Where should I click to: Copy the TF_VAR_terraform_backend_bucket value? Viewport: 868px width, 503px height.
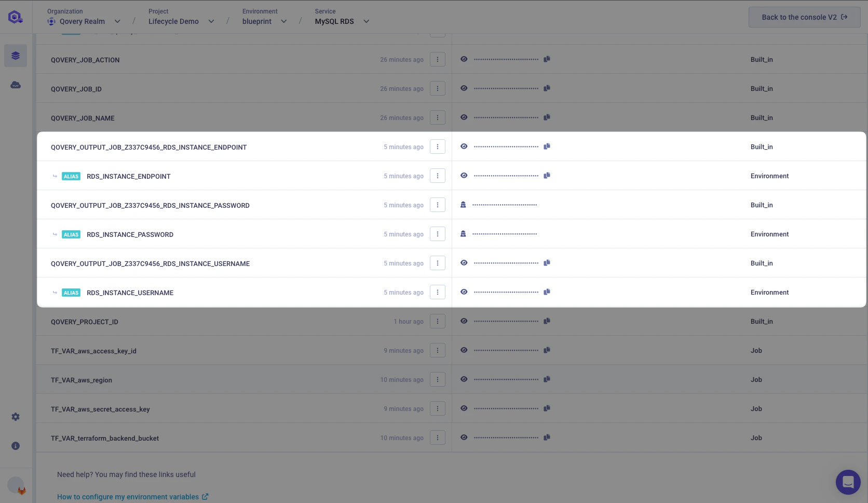[547, 438]
